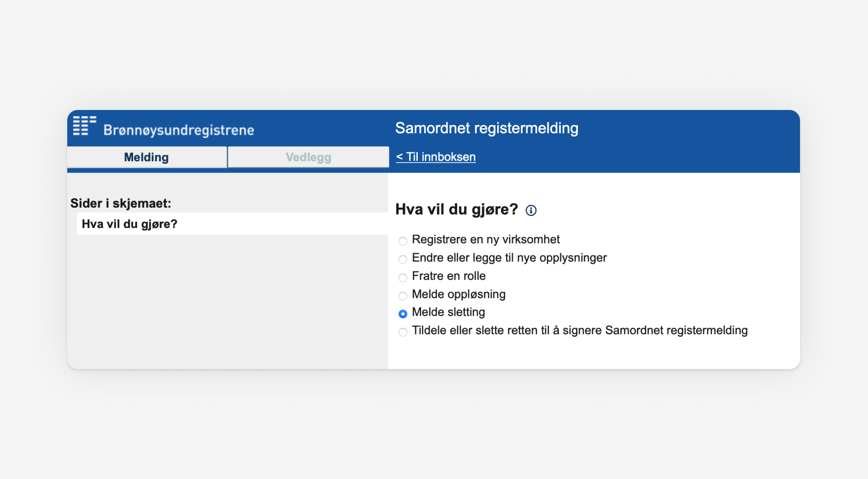Click the "Samordnet registermelding" title
The image size is (868, 479).
click(487, 128)
